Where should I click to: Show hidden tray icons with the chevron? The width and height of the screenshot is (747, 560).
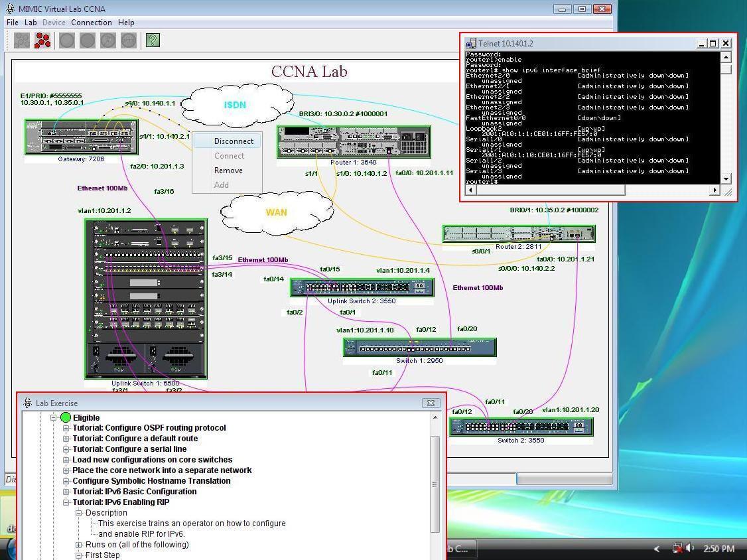(x=657, y=549)
